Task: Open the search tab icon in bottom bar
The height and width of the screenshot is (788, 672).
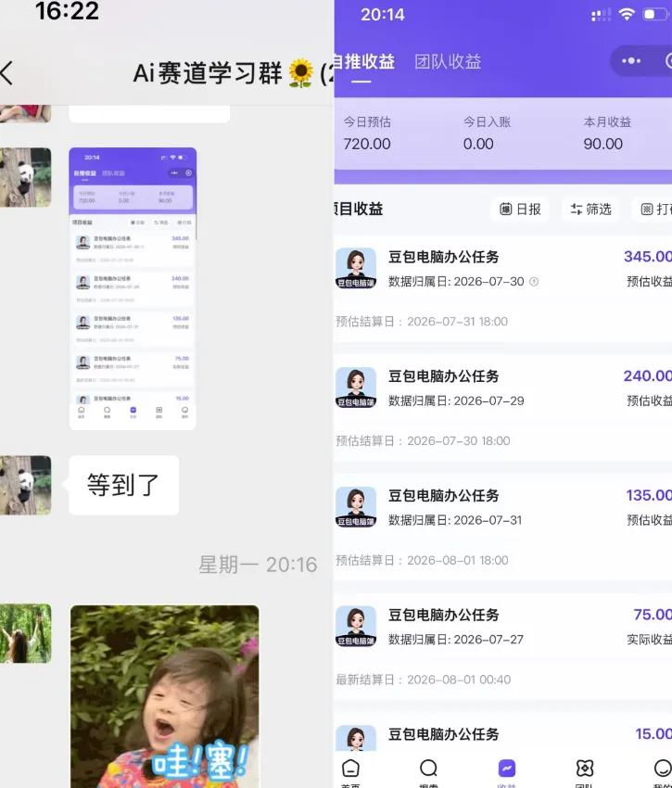Action: pos(428,769)
